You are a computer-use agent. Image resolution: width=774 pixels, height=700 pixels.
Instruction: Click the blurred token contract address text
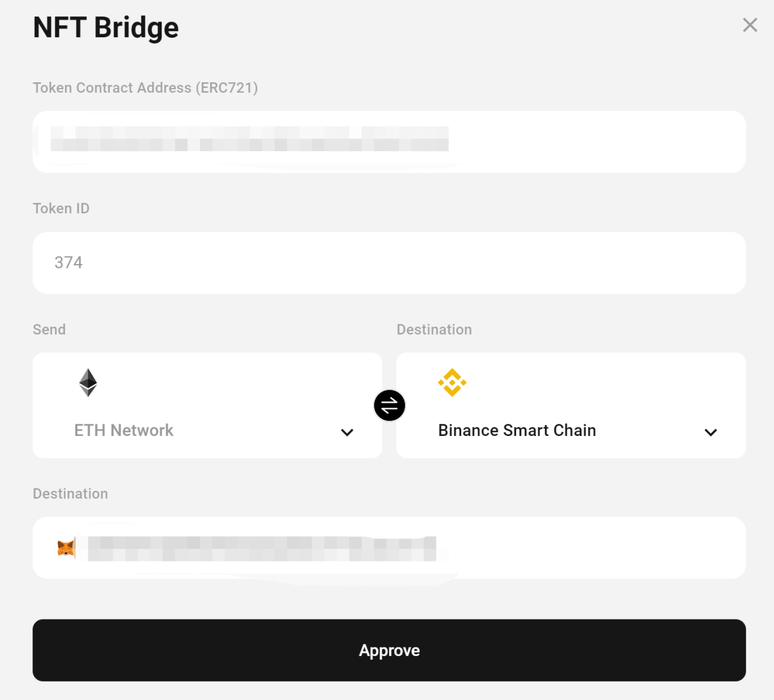pos(249,139)
